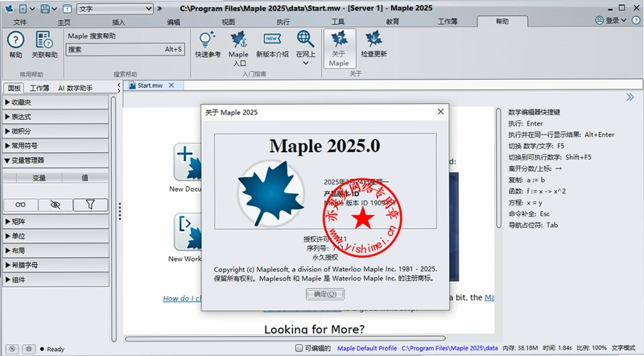Expand the 在网上 dropdown arrow
Image resolution: width=644 pixels, height=356 pixels.
pyautogui.click(x=306, y=63)
